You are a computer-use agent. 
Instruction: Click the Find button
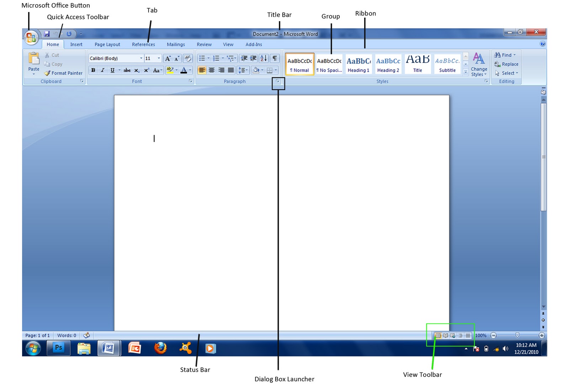(x=505, y=55)
